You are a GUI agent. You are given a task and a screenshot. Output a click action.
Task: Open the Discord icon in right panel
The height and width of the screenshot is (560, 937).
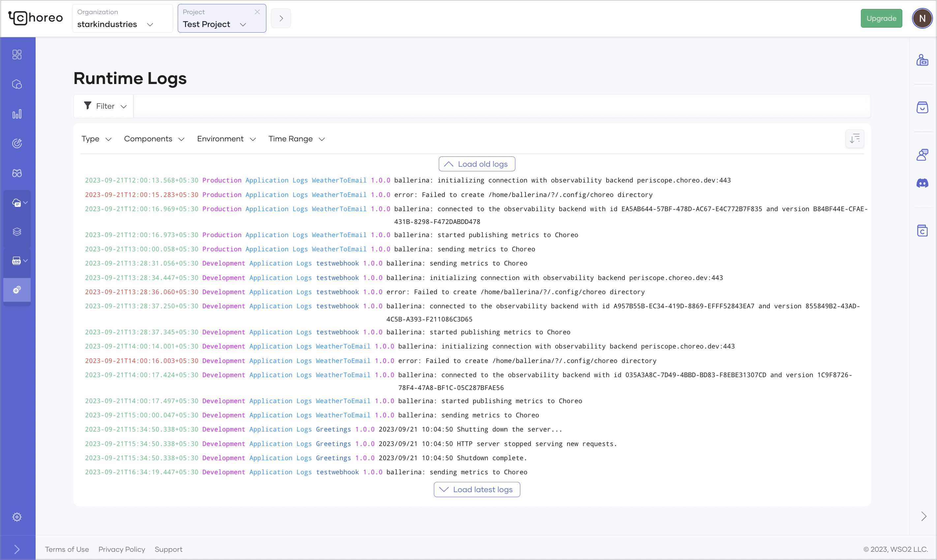coord(922,183)
